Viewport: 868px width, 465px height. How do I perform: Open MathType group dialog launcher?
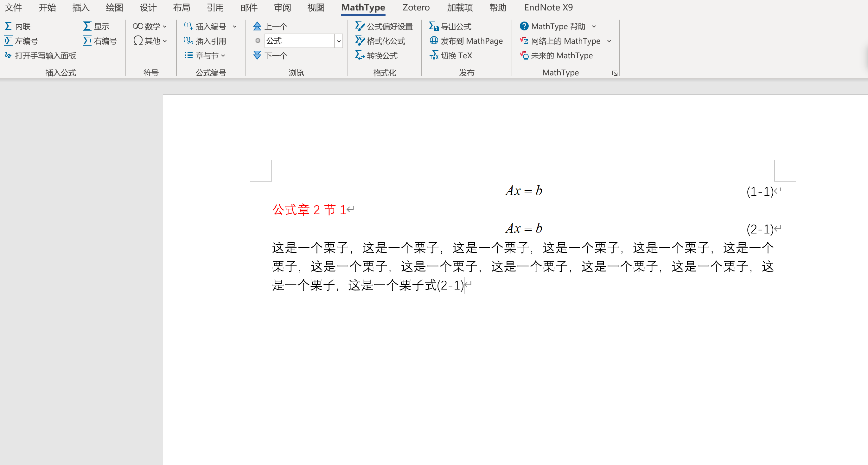point(615,73)
